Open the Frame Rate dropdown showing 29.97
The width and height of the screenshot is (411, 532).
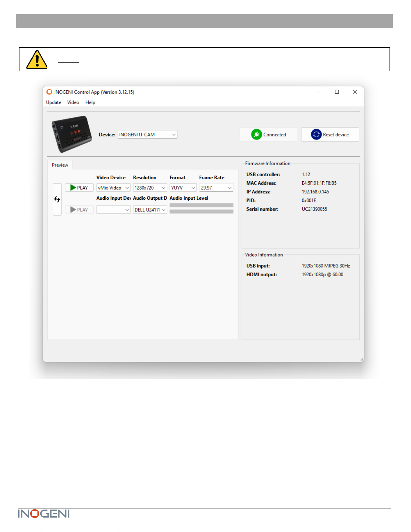216,188
